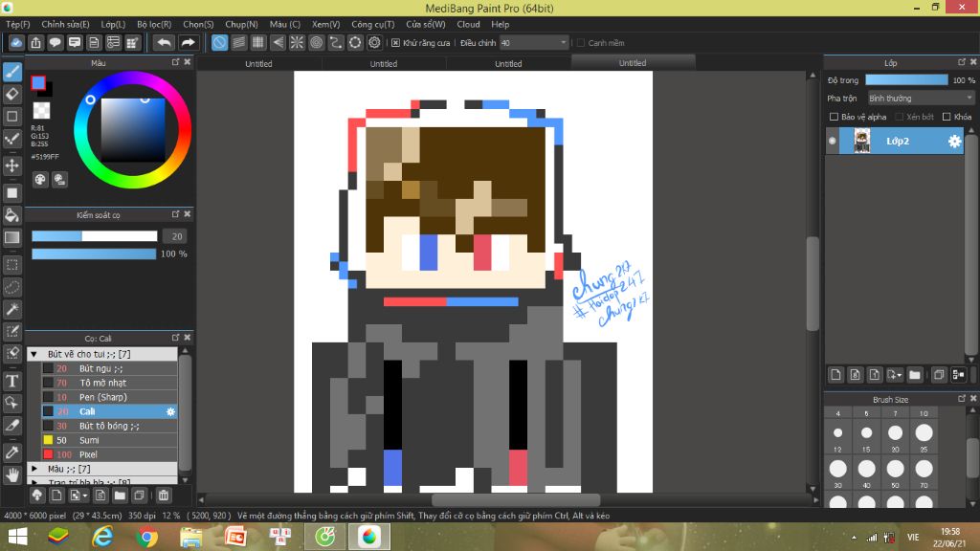Select the Text tool
The width and height of the screenshot is (980, 551).
[x=12, y=381]
